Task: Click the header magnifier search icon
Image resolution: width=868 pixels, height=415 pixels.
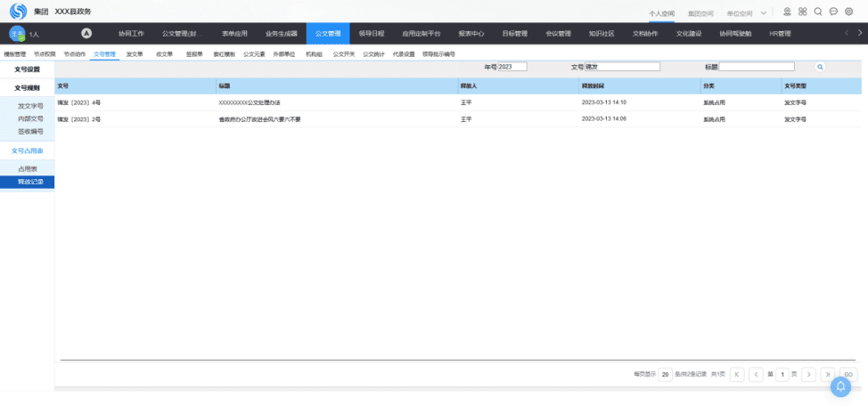Action: pos(818,12)
